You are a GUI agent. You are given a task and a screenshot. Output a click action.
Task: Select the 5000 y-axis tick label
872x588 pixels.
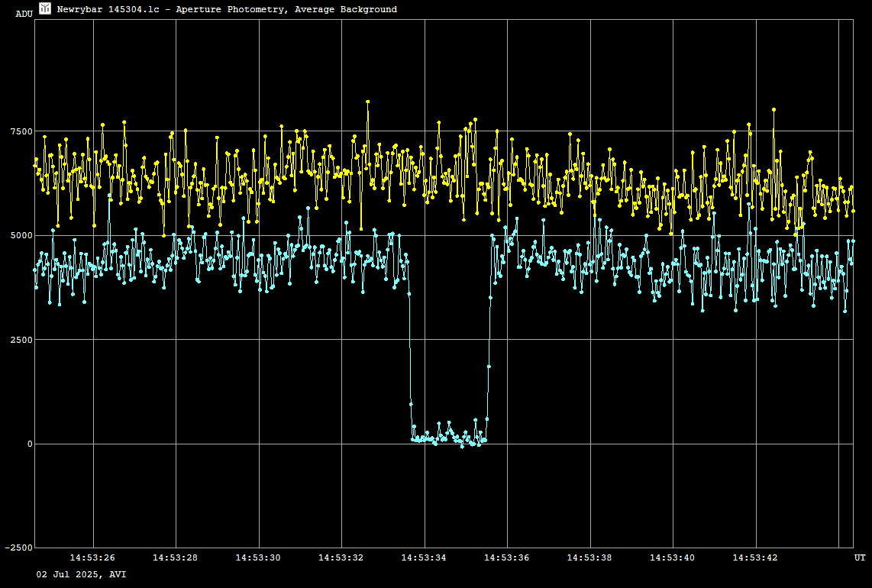21,235
